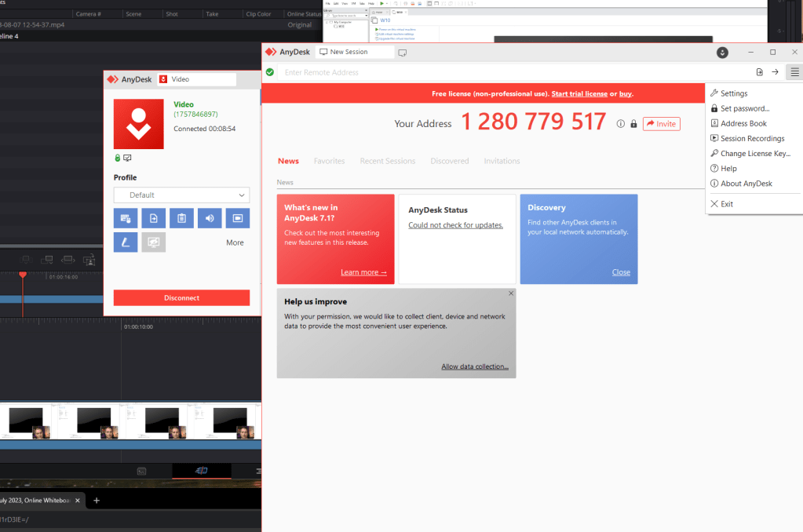Close the Online Whiteboard browser tab
Screen dimensions: 803x532
coord(78,501)
